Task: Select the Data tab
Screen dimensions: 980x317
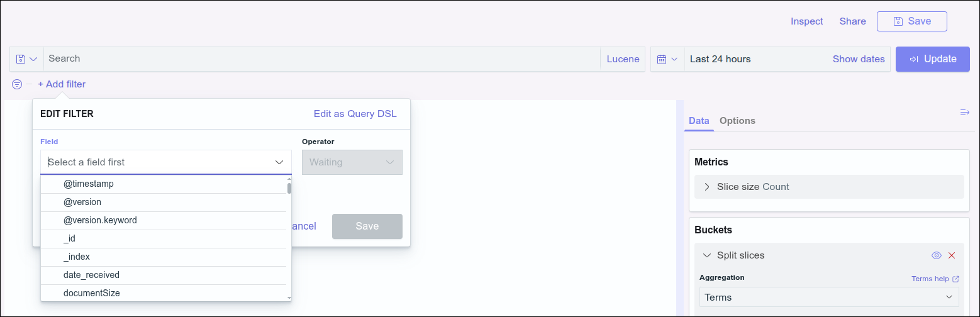Action: (x=699, y=121)
